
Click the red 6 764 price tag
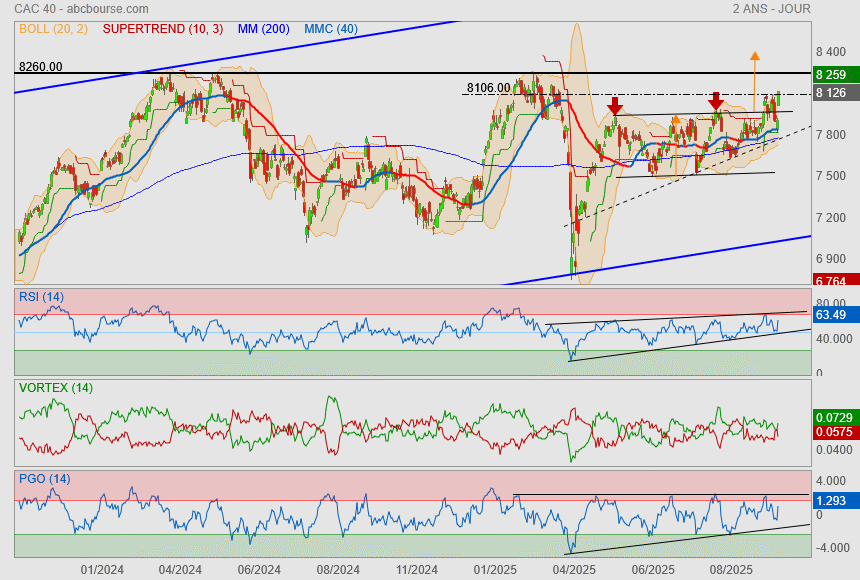(832, 281)
